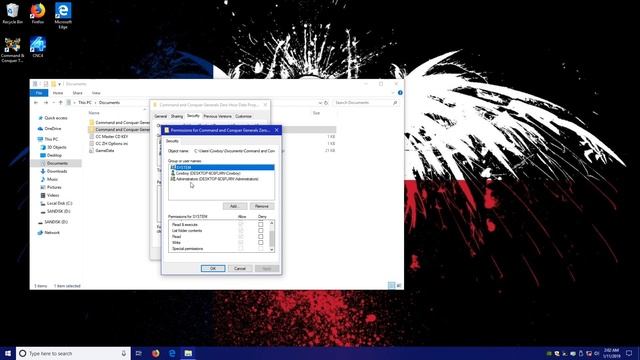This screenshot has width=640, height=360.
Task: Click the refresh icon beside the address bar
Action: 326,102
